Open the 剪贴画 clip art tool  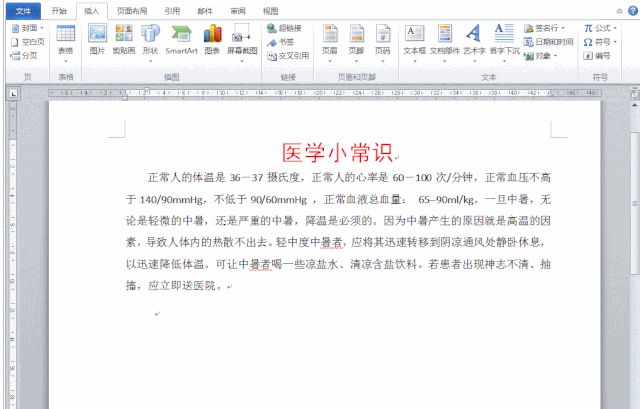(x=124, y=39)
